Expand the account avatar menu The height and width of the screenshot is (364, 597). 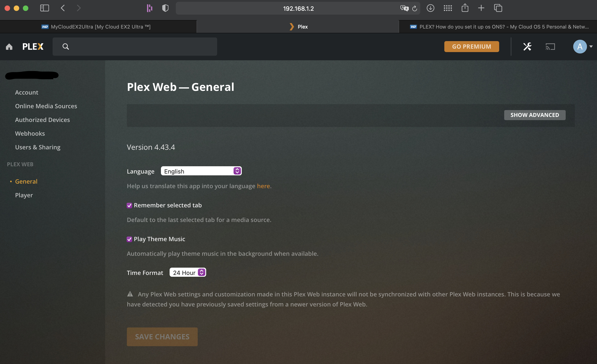tap(582, 46)
